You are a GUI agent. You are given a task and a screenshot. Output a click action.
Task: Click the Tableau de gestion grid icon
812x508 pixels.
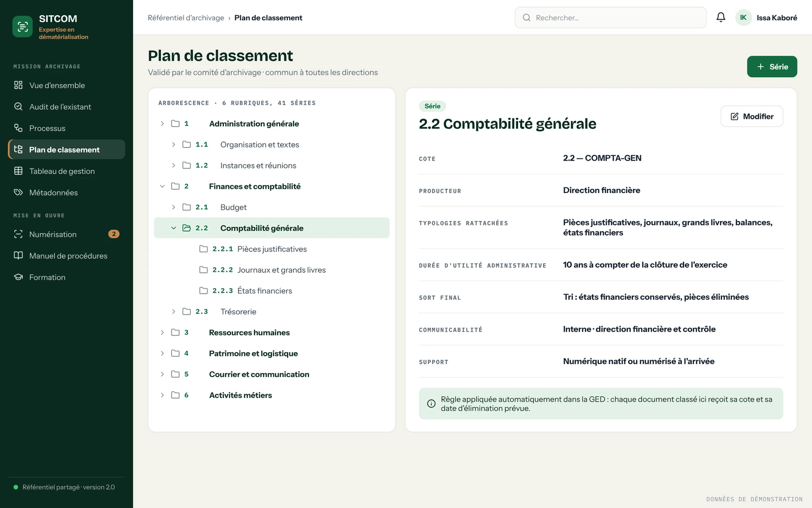18,171
